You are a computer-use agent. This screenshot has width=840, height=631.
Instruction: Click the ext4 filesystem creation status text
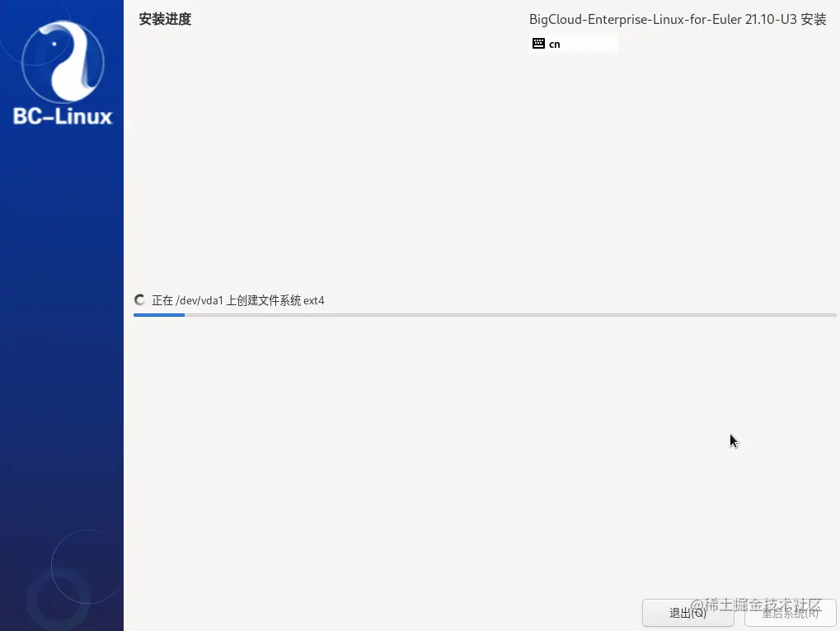click(x=237, y=300)
